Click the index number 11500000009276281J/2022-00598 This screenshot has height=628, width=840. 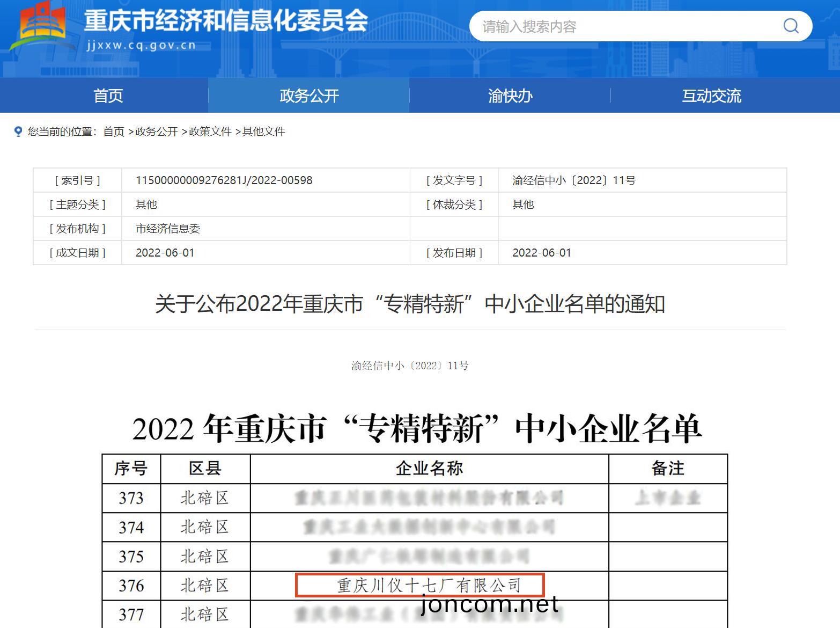(x=224, y=180)
